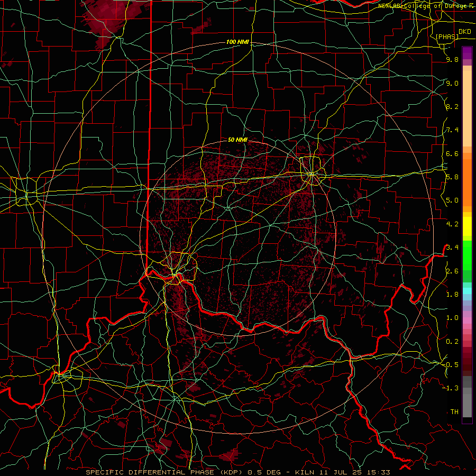Select the "8.2" legend value

point(452,106)
